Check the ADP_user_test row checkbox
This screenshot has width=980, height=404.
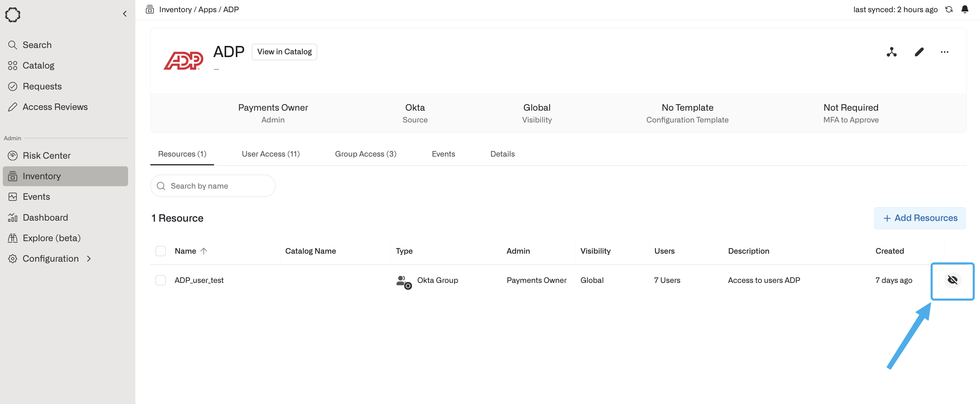click(160, 280)
